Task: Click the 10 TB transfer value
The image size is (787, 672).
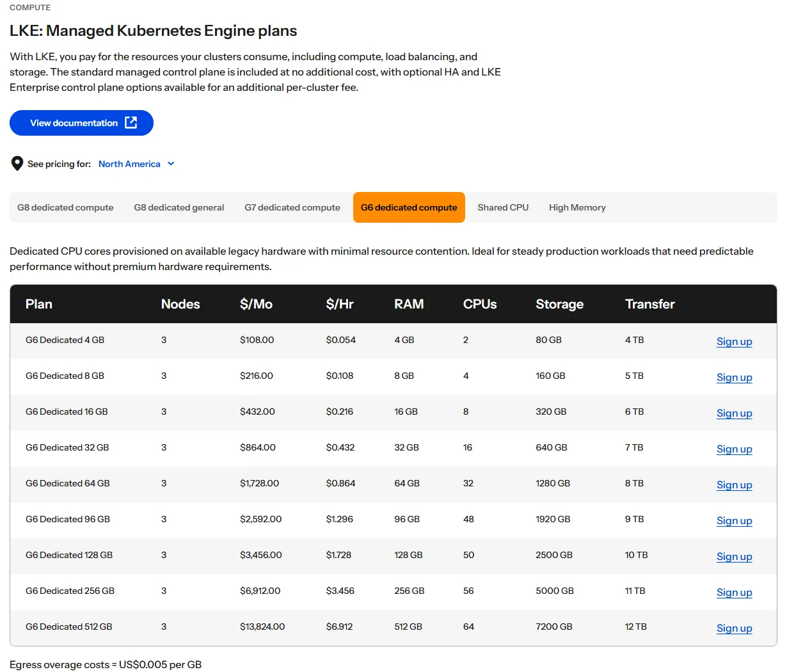Action: [637, 555]
